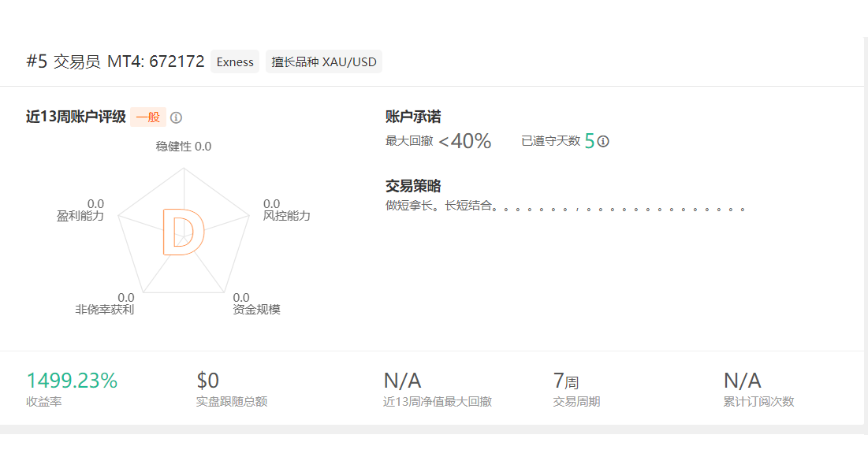Click N/A above 累计订阅次数

pyautogui.click(x=743, y=381)
